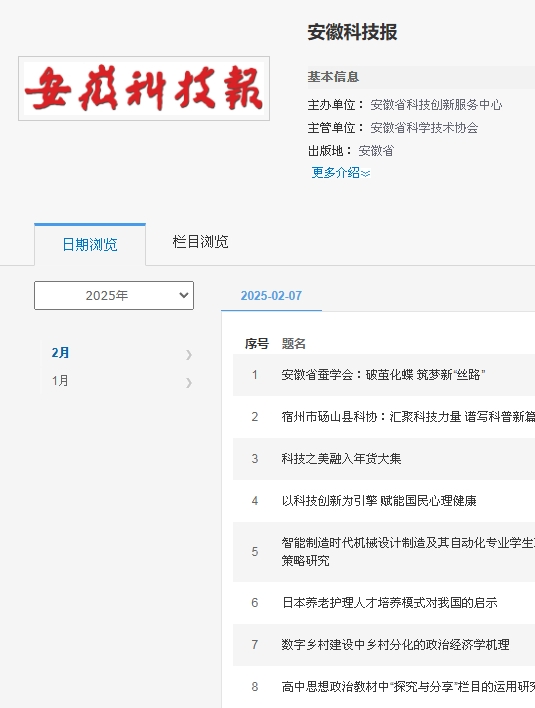Select the 2月 month item
This screenshot has height=708, width=535.
[60, 353]
